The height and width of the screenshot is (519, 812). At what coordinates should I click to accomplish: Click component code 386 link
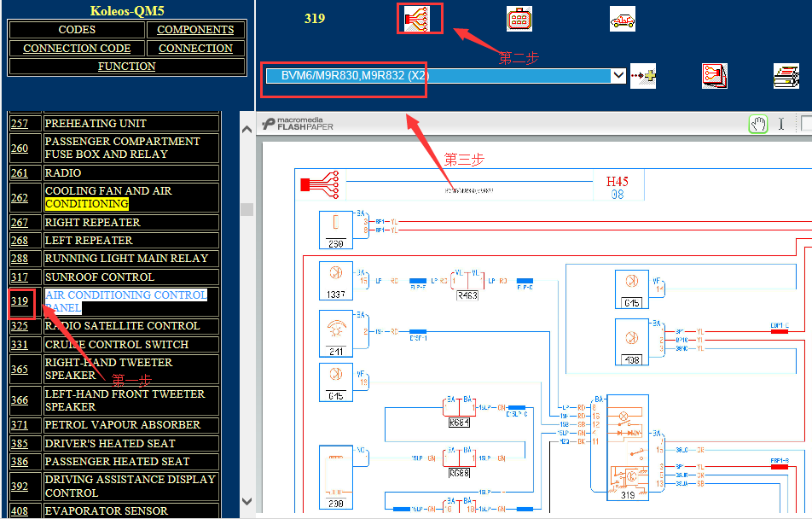20,462
